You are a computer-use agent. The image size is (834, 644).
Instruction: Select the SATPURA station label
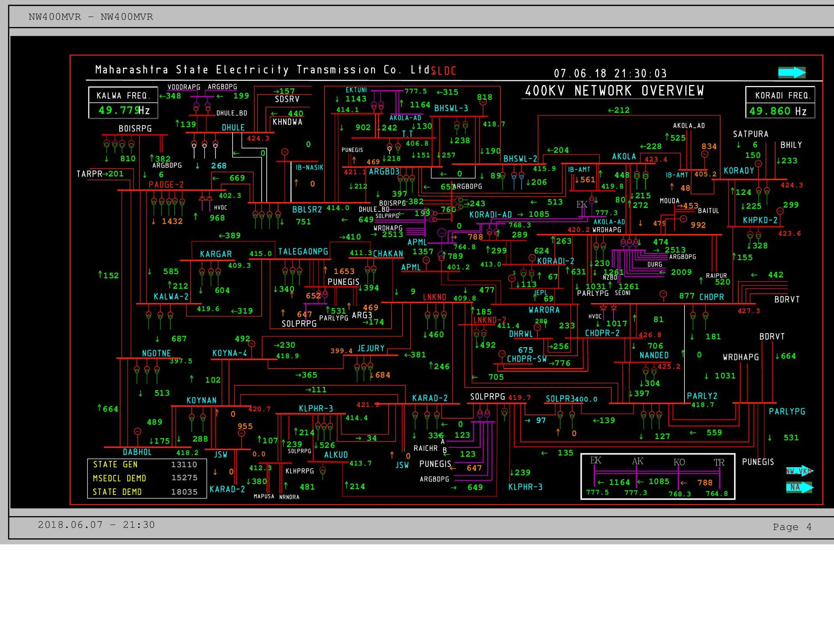[751, 134]
